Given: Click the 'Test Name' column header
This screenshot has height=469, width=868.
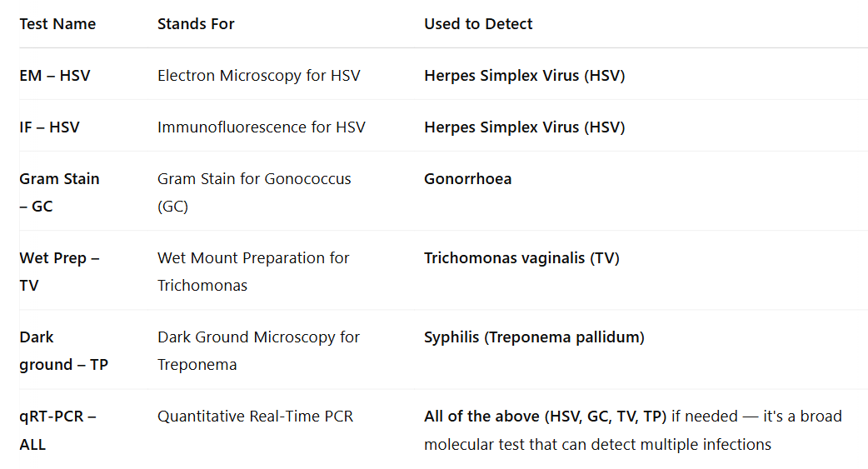Looking at the screenshot, I should [57, 24].
